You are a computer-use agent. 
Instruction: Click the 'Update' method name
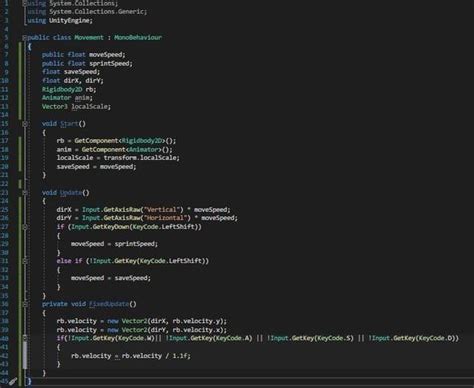pos(71,193)
